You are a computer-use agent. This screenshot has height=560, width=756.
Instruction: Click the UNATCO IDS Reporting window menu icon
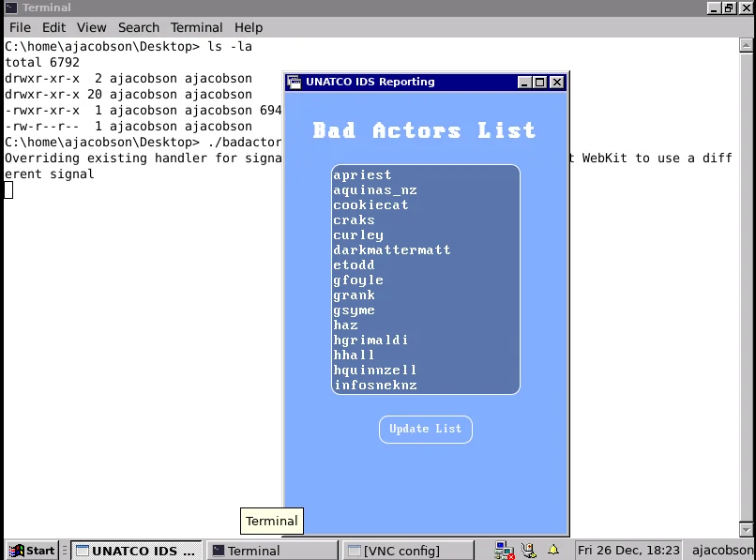(x=295, y=82)
